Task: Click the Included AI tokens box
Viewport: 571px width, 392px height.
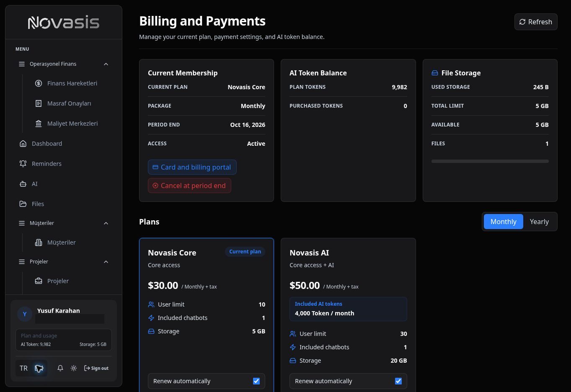Action: tap(348, 309)
